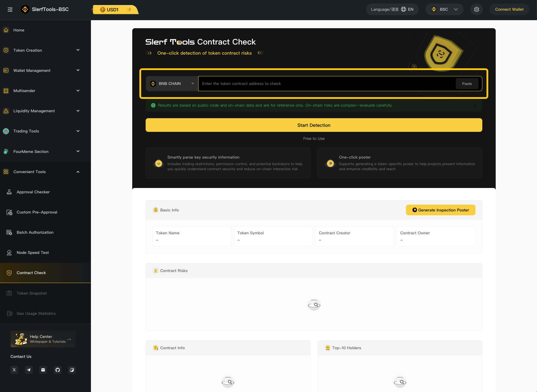Go to Node Speed Test
The width and height of the screenshot is (537, 392).
point(33,252)
